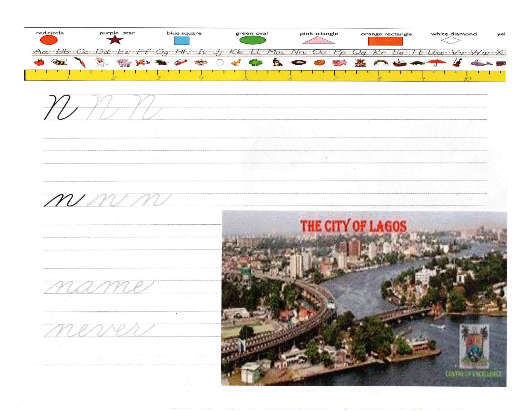532x411 pixels.
Task: Click the fish picture under Ff
Action: [143, 63]
